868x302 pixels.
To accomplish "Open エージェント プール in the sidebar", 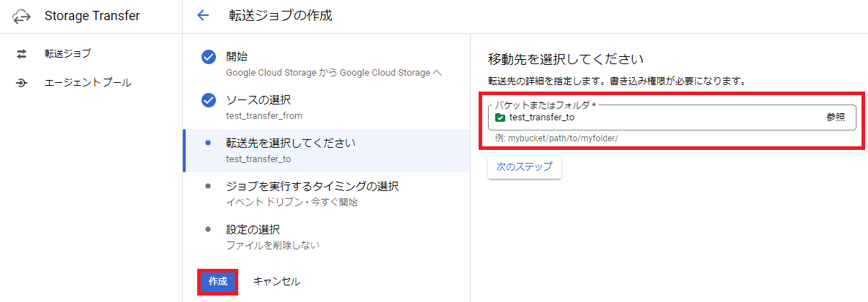I will [88, 83].
